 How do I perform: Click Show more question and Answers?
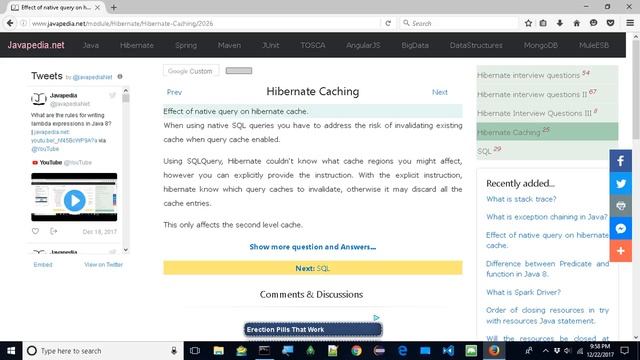pos(313,247)
